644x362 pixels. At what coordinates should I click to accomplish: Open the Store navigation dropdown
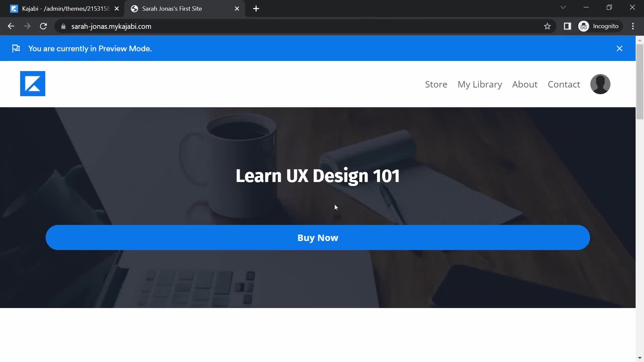[x=436, y=84]
